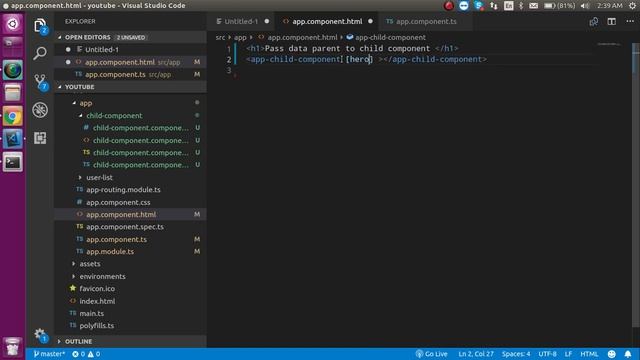Select Untitled-1 in Open Editors list
Screen dimensions: 640x360
click(x=131, y=49)
